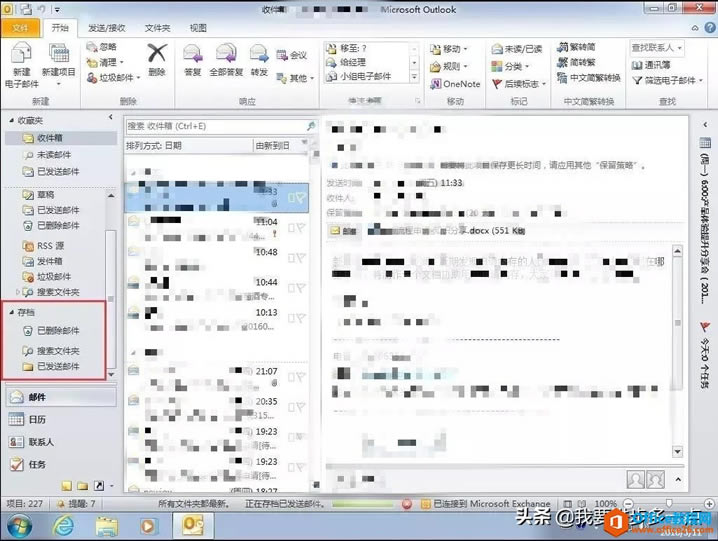
Task: Open Sent Items under Archive
Action: [x=51, y=366]
